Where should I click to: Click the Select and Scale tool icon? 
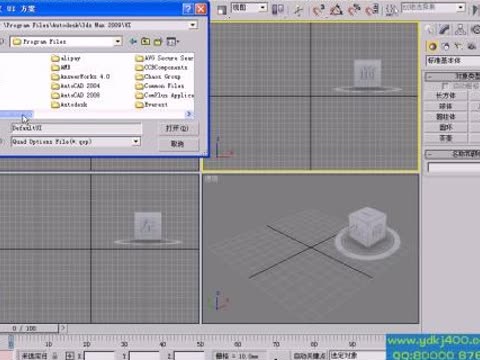[221, 10]
